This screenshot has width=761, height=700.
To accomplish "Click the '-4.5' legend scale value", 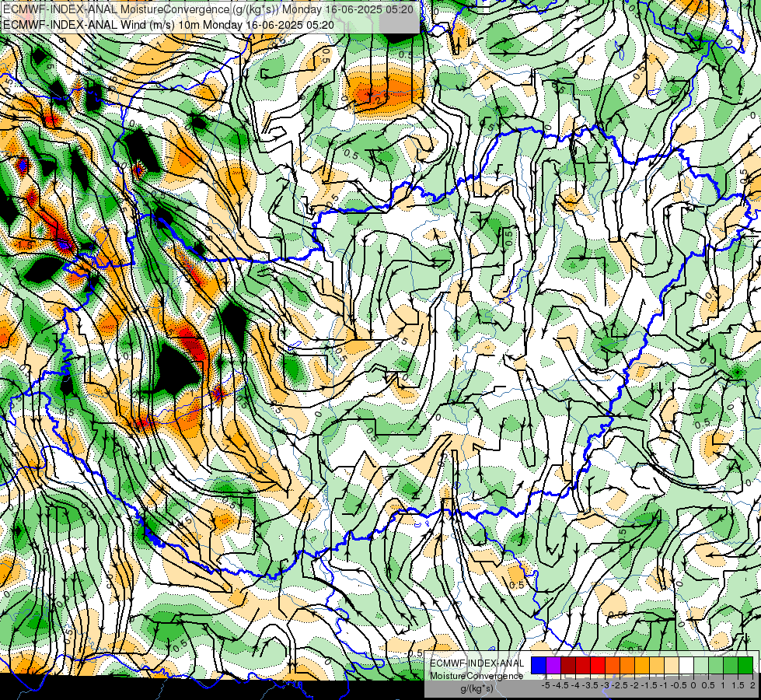I will (x=559, y=685).
